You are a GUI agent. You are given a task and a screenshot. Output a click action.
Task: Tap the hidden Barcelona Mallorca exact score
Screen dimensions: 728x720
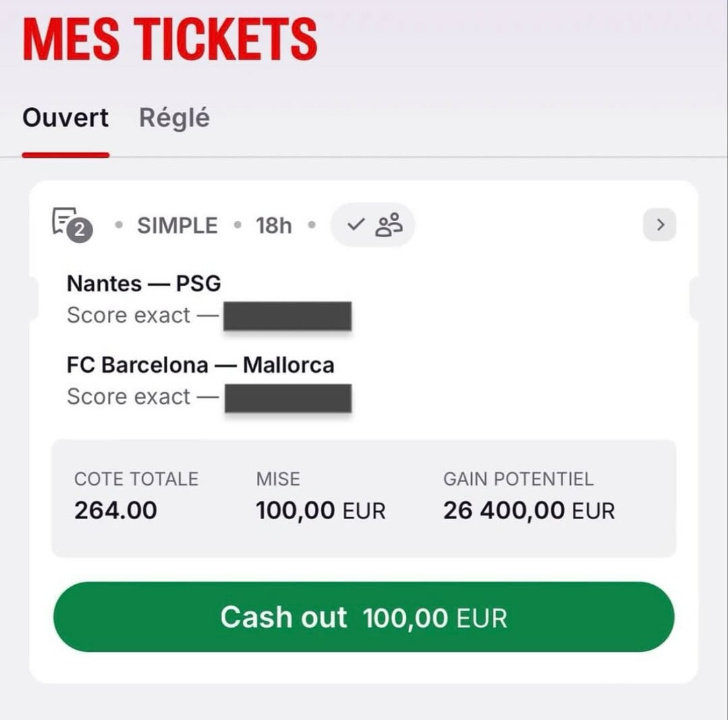coord(289,398)
